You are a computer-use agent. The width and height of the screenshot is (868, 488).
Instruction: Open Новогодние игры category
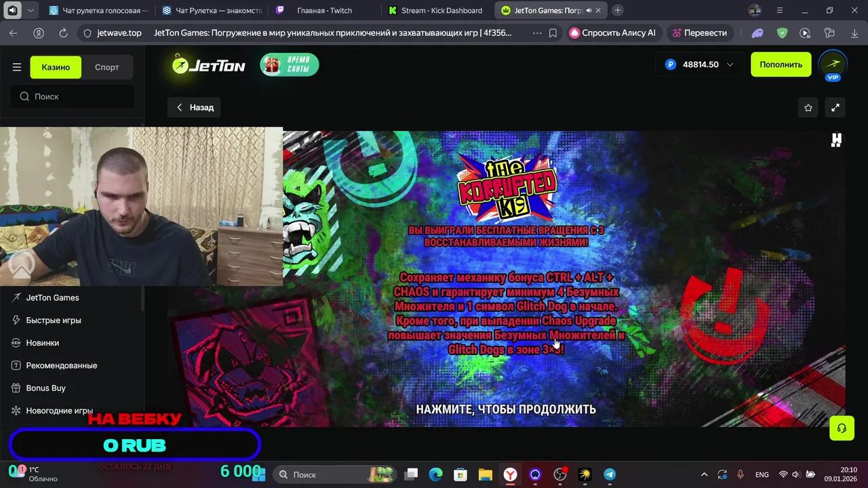pos(59,411)
